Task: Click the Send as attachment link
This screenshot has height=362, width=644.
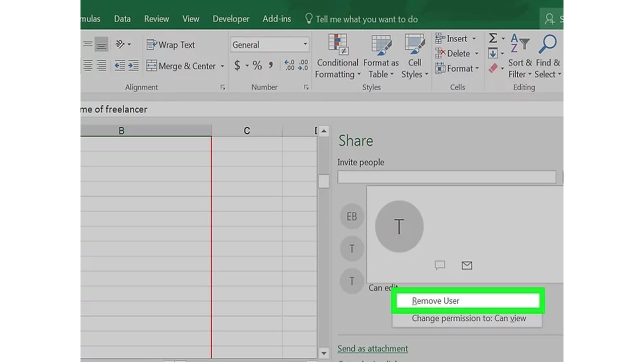Action: pyautogui.click(x=372, y=348)
